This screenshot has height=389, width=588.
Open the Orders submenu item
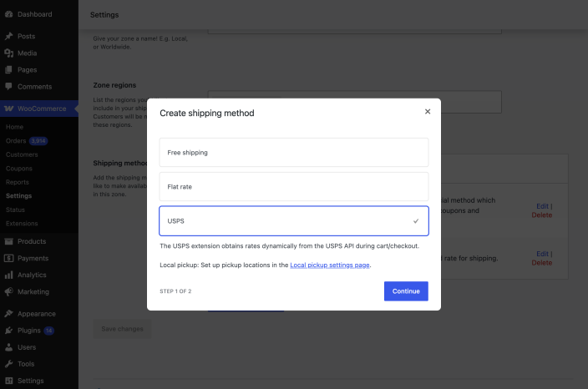click(16, 141)
